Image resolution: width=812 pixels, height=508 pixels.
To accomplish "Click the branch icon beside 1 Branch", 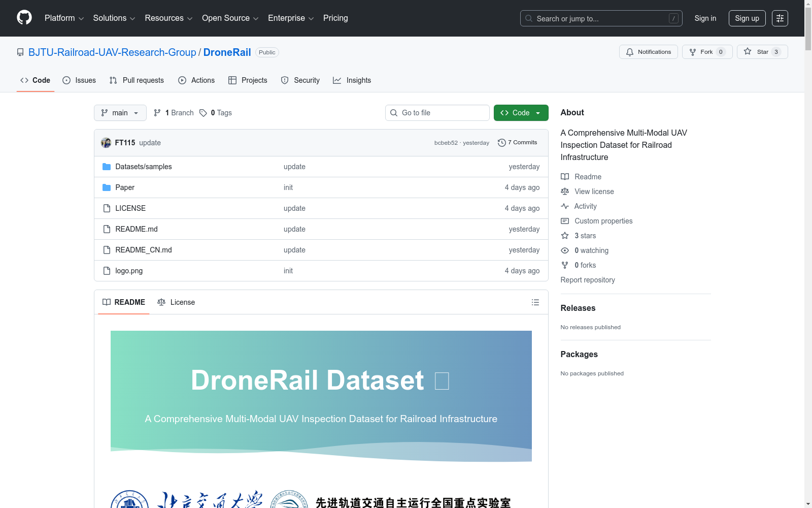I will [157, 113].
